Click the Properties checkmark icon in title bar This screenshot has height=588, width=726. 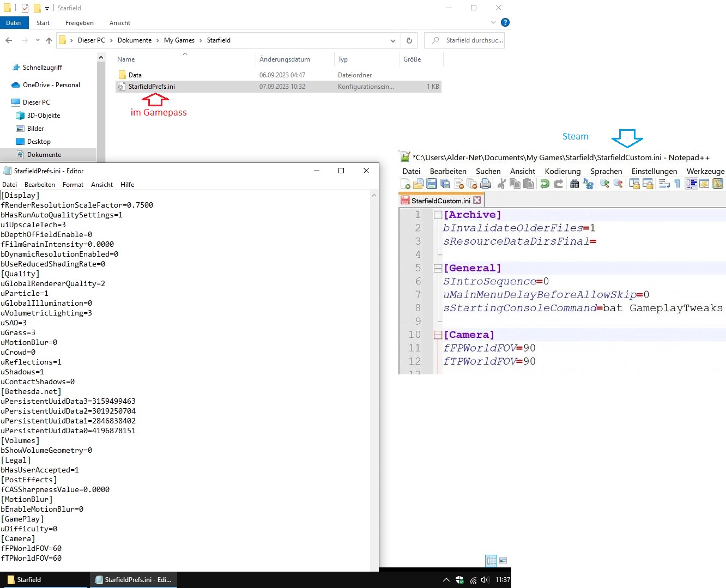tap(25, 8)
